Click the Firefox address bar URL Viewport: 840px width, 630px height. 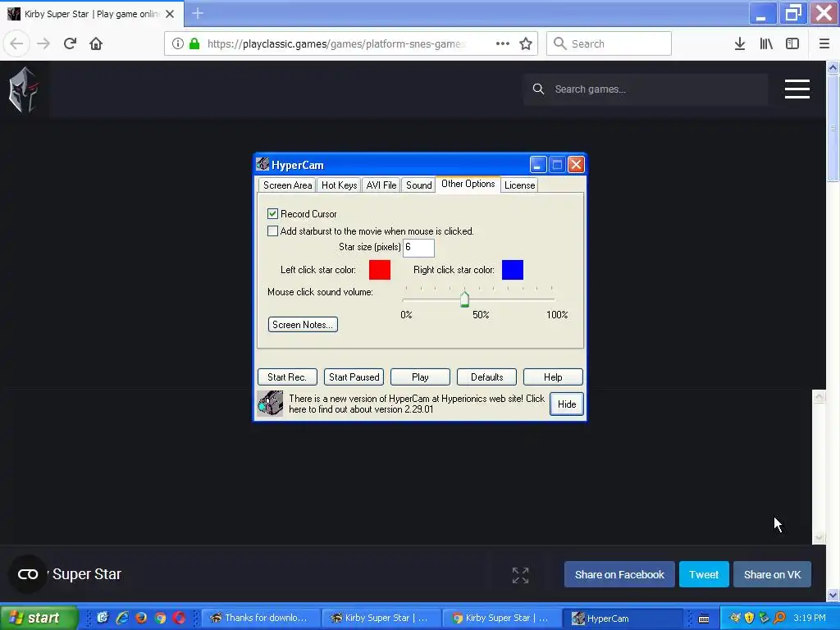336,44
